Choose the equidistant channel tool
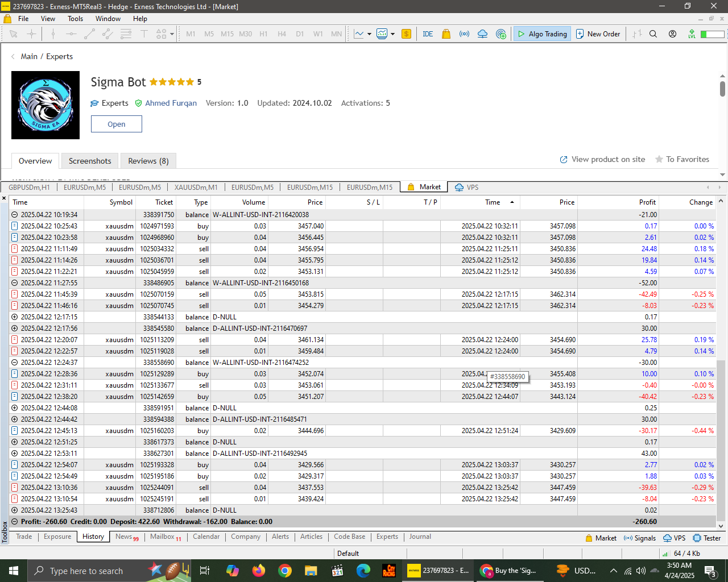The height and width of the screenshot is (582, 728). [x=107, y=34]
